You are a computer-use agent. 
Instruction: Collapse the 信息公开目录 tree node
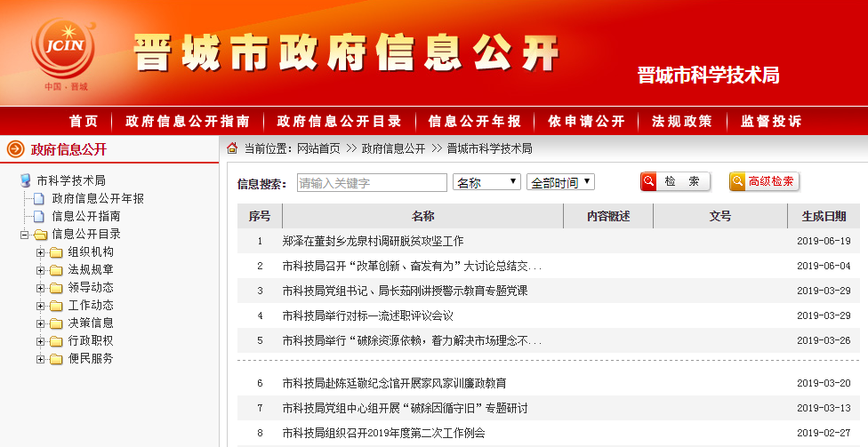point(24,235)
